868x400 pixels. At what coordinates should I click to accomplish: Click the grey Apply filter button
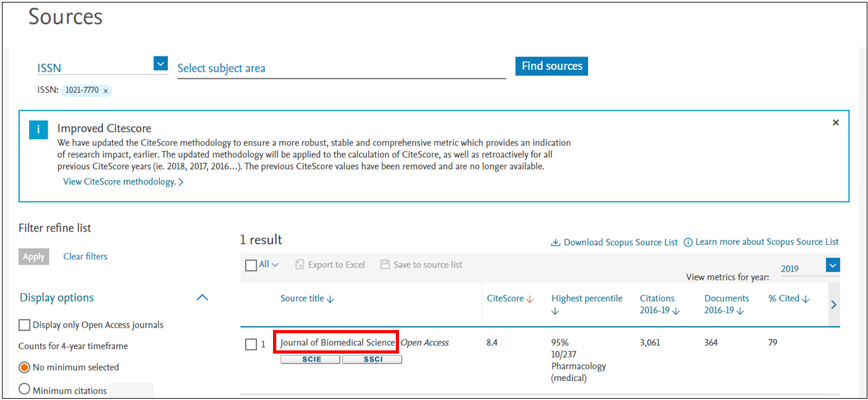coord(34,257)
